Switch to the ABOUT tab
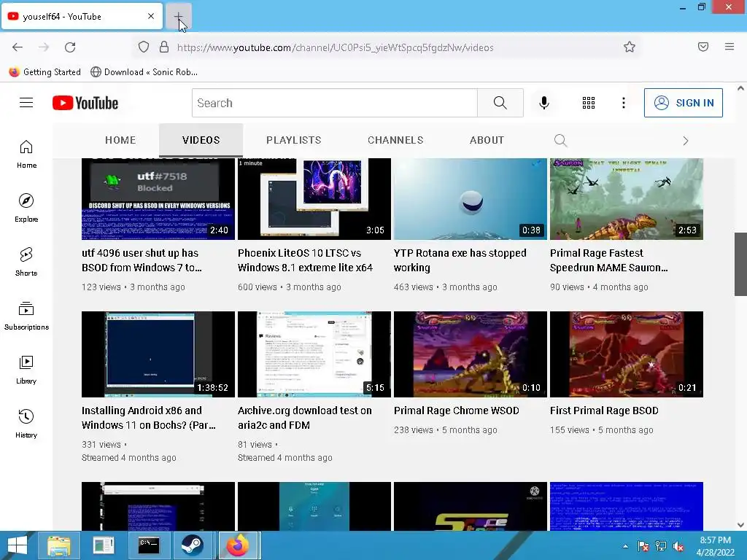Viewport: 747px width, 560px height. click(487, 140)
